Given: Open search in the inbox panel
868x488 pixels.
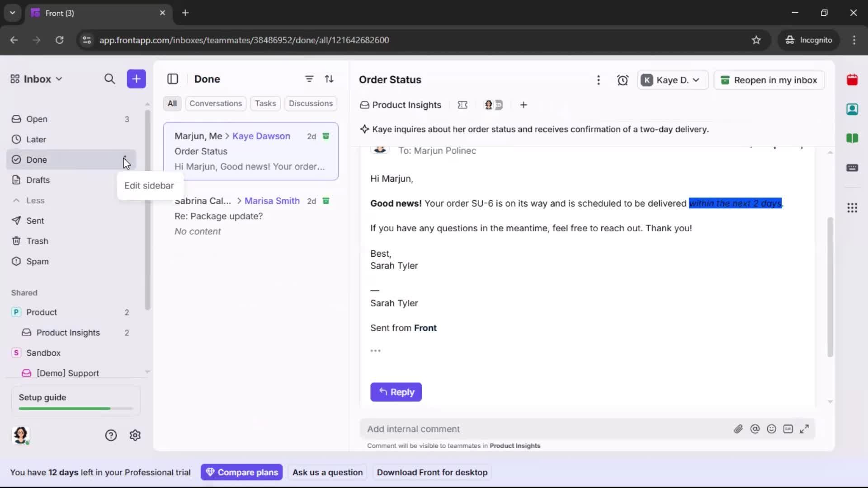Looking at the screenshot, I should pyautogui.click(x=109, y=79).
